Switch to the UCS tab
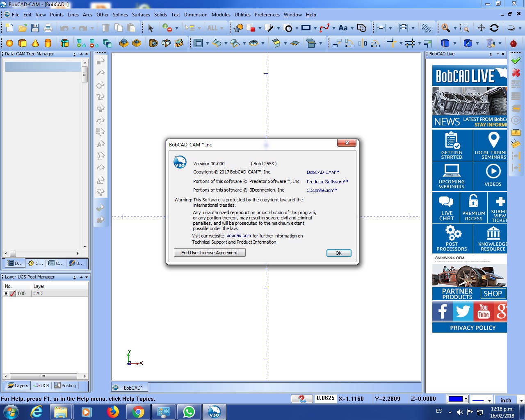The width and height of the screenshot is (525, 420). coord(41,386)
